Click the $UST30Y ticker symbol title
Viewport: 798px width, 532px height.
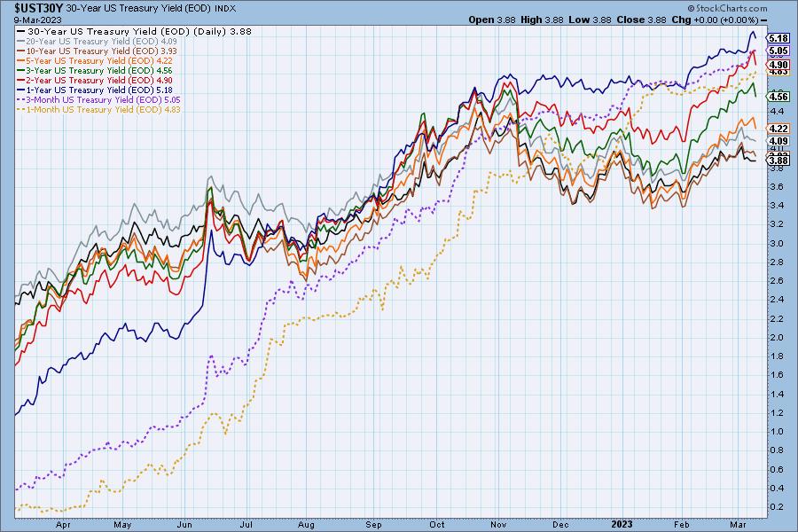pyautogui.click(x=39, y=9)
